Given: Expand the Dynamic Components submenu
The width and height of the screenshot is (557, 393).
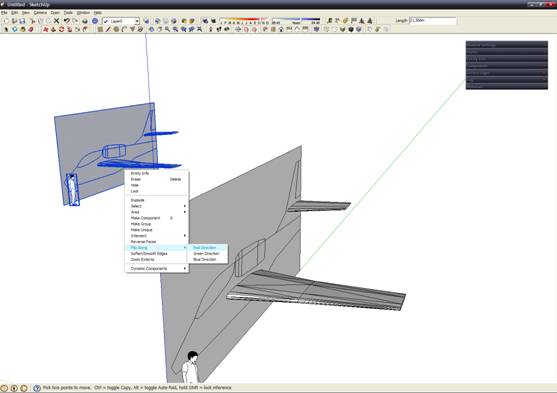Looking at the screenshot, I should click(x=157, y=269).
